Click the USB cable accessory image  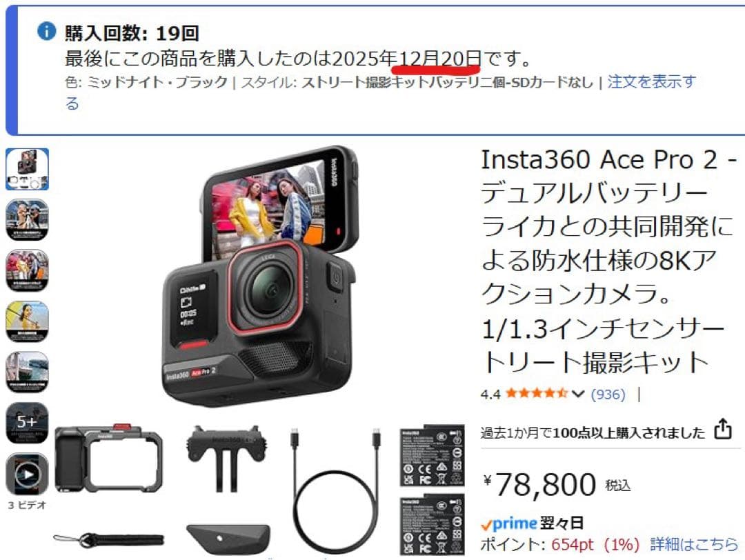tap(335, 490)
